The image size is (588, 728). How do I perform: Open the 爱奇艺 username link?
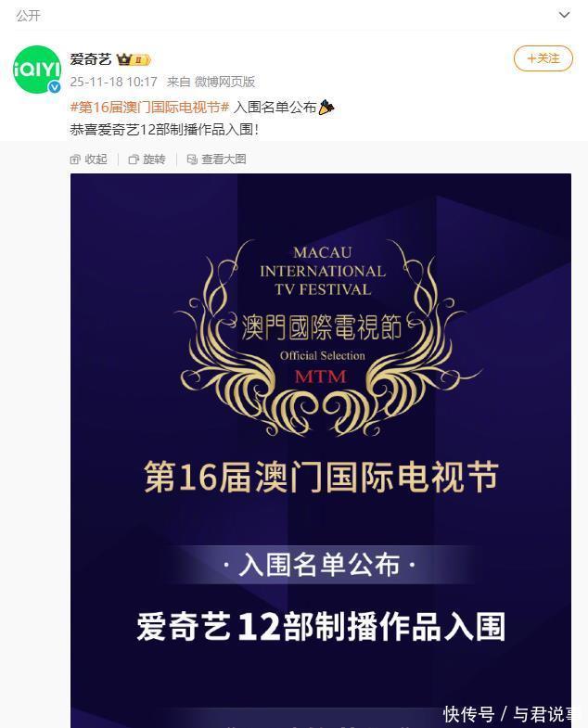tap(91, 59)
